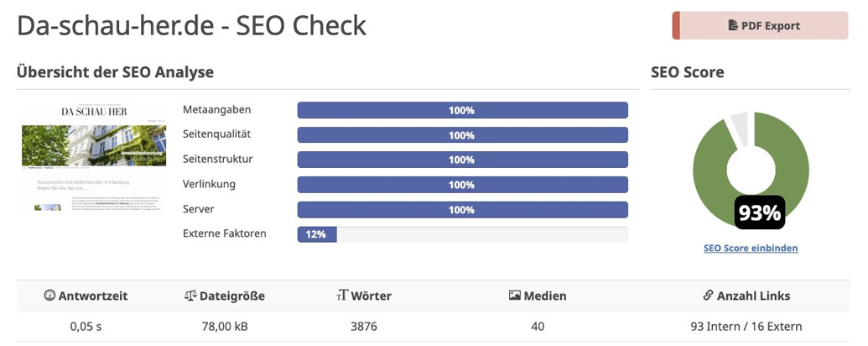Click the Medien image icon
The width and height of the screenshot is (868, 346).
pos(515,296)
